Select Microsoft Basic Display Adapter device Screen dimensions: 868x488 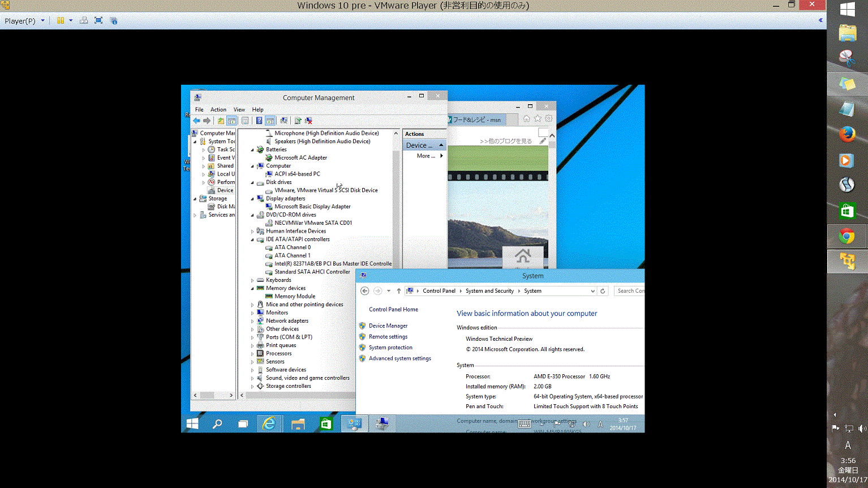point(312,207)
